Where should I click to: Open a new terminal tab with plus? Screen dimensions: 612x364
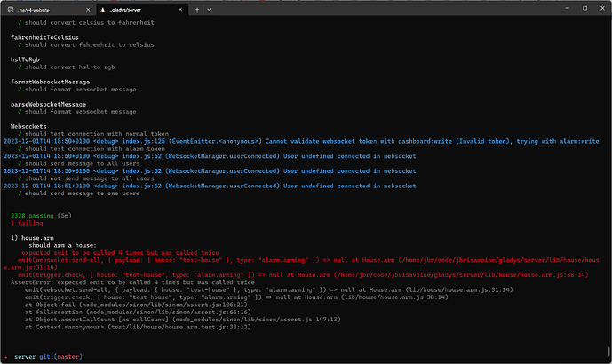(x=197, y=10)
